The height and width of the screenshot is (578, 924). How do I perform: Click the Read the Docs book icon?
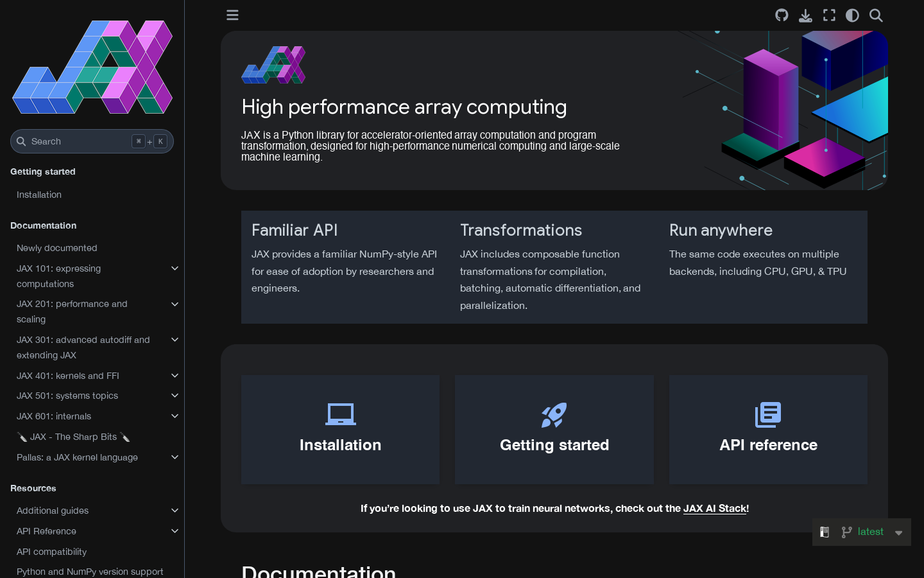click(825, 532)
